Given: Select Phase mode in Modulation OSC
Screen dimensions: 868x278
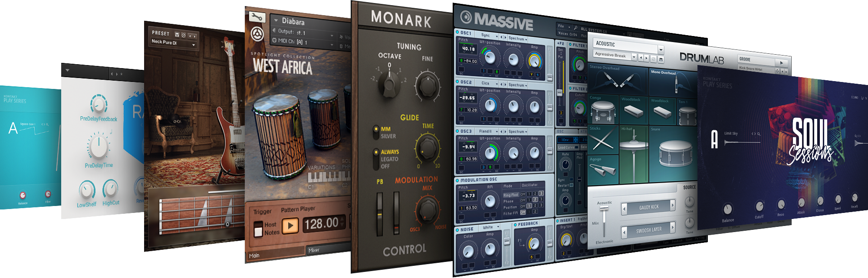Looking at the screenshot, I should tap(508, 201).
